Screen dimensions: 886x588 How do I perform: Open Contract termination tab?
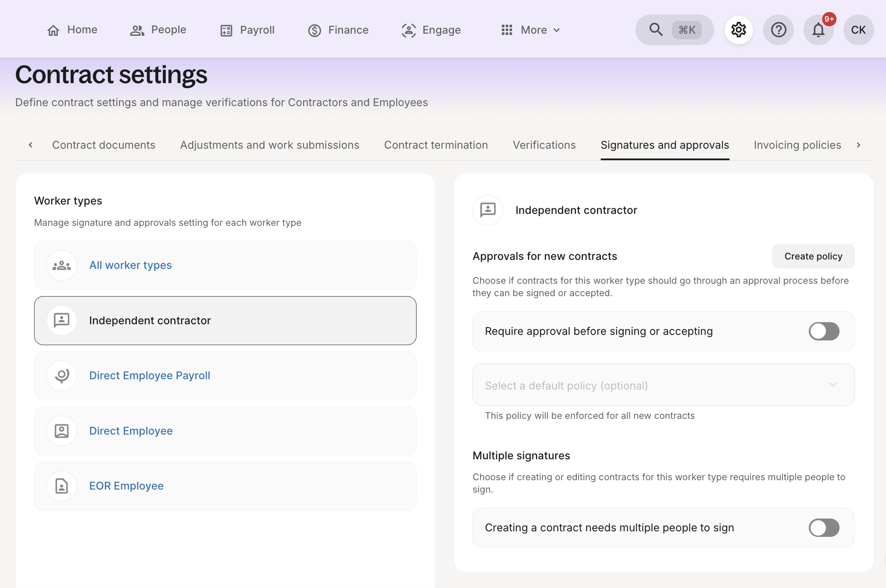click(436, 145)
